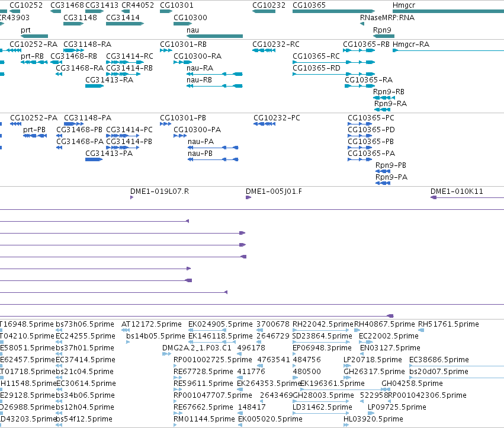Image resolution: width=504 pixels, height=428 pixels.
Task: Select EST label DMG2A2_1.P03.C1
Action: [197, 348]
